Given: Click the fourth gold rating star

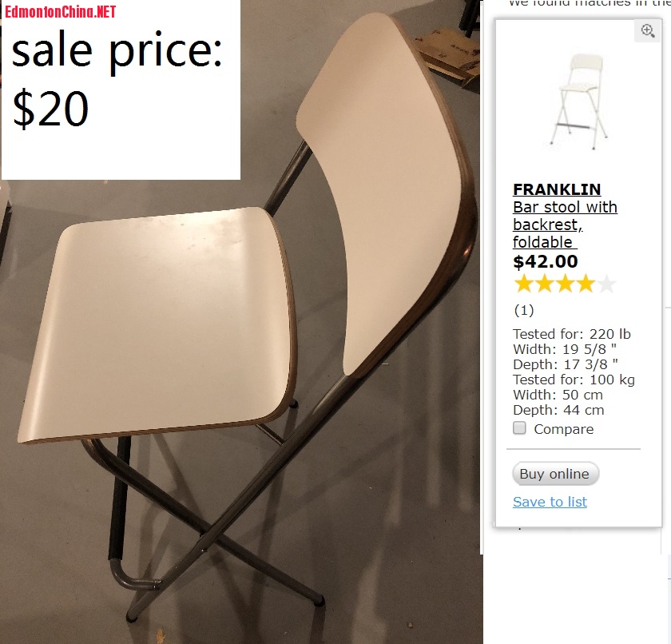Looking at the screenshot, I should click(586, 284).
